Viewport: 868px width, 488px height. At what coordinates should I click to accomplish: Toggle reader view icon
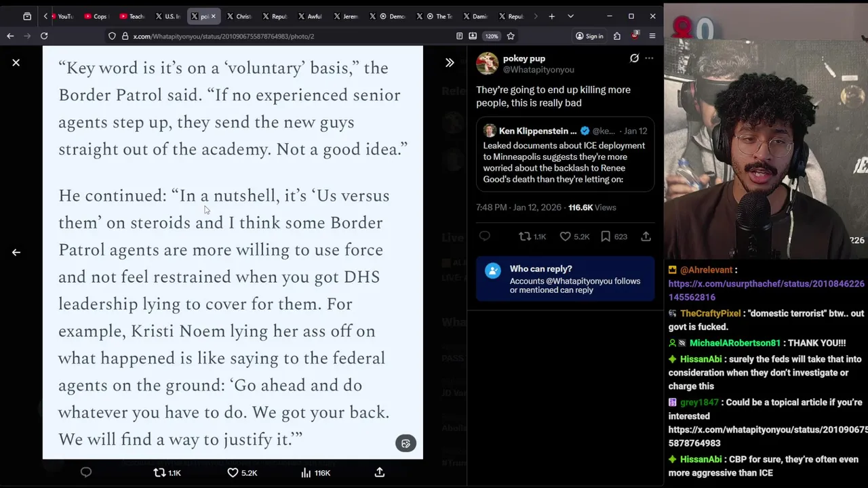pyautogui.click(x=459, y=36)
